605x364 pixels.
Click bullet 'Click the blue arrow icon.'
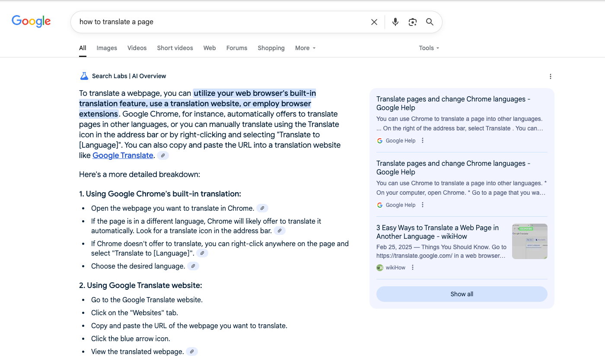pyautogui.click(x=131, y=339)
